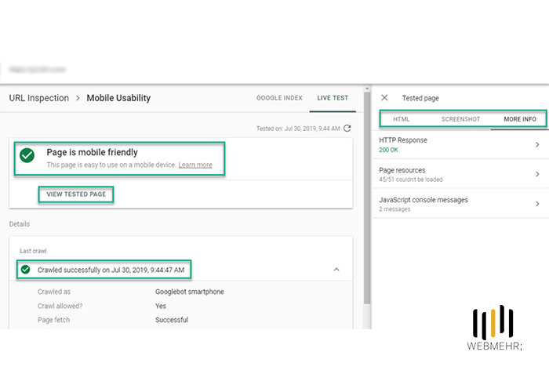Collapse the Last crawl details section
Screen dimensions: 549x392
pos(336,270)
